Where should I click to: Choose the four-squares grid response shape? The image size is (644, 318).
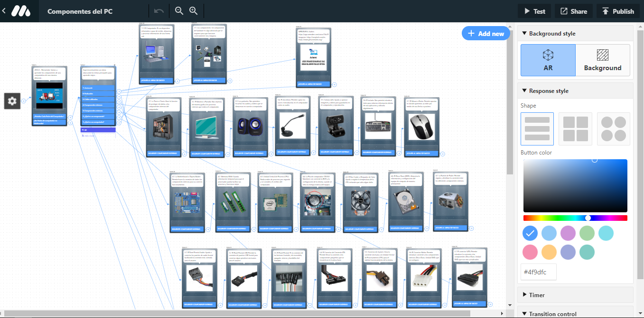click(575, 128)
